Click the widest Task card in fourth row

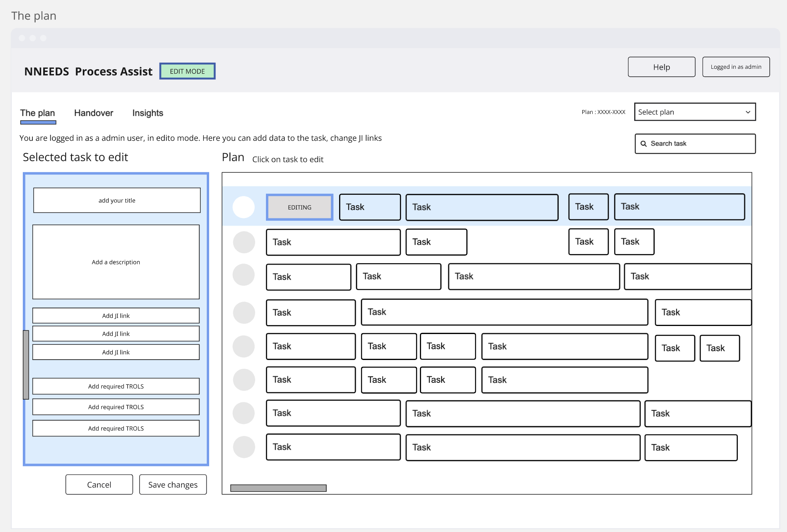[504, 312]
